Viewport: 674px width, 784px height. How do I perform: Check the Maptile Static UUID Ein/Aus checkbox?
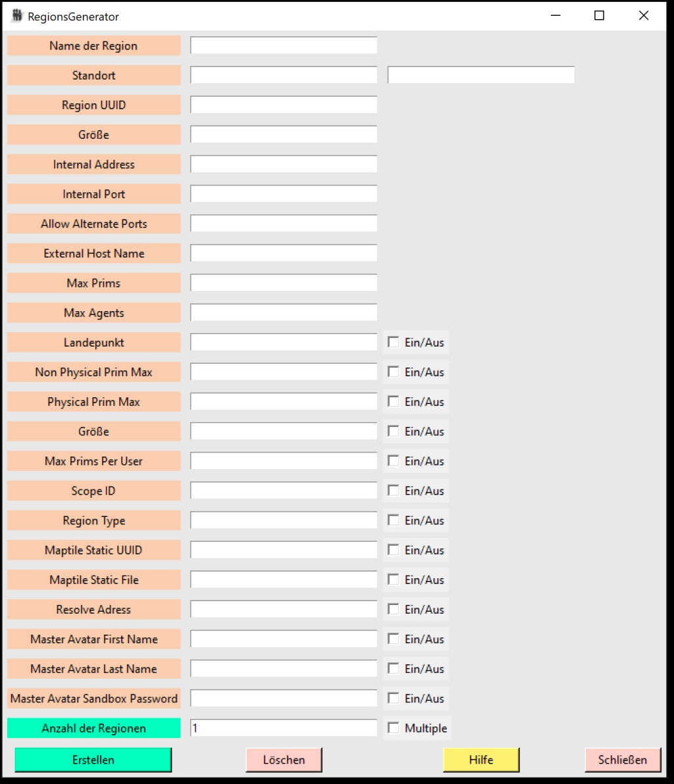[394, 550]
